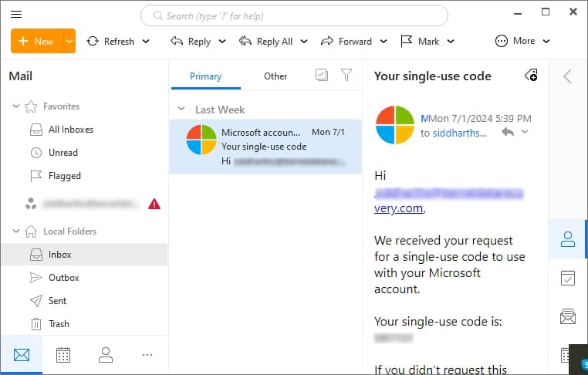Open All Inboxes folder
588x375 pixels.
click(84, 130)
